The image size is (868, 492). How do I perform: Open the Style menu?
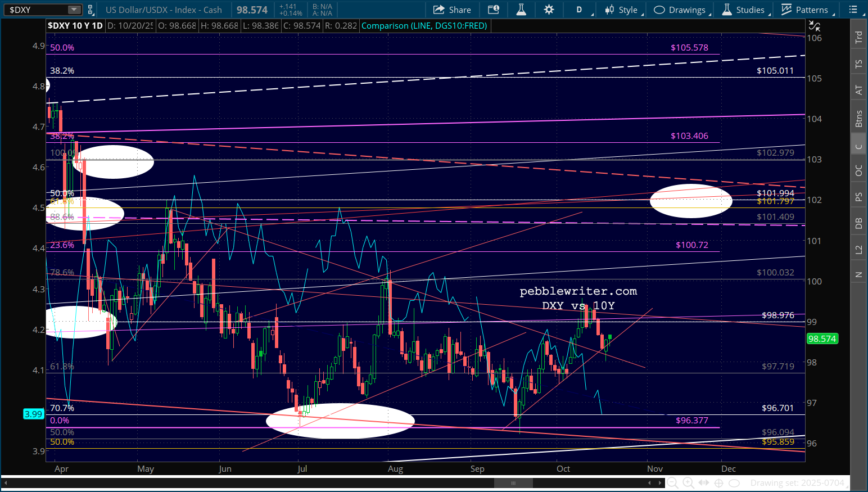pyautogui.click(x=622, y=10)
